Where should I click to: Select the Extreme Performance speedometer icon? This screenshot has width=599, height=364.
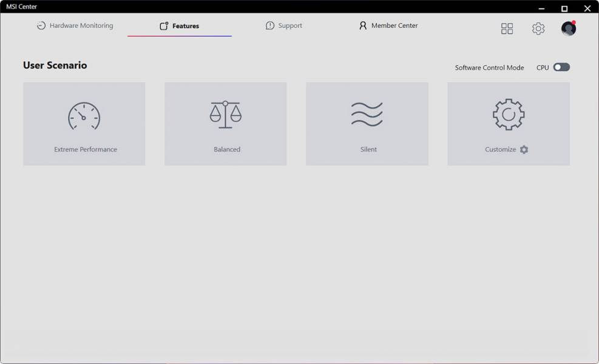84,116
